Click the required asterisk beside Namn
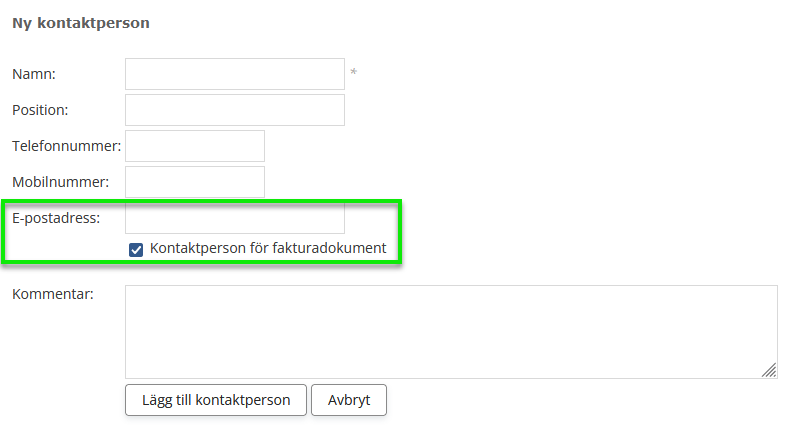795x448 pixels. (353, 74)
